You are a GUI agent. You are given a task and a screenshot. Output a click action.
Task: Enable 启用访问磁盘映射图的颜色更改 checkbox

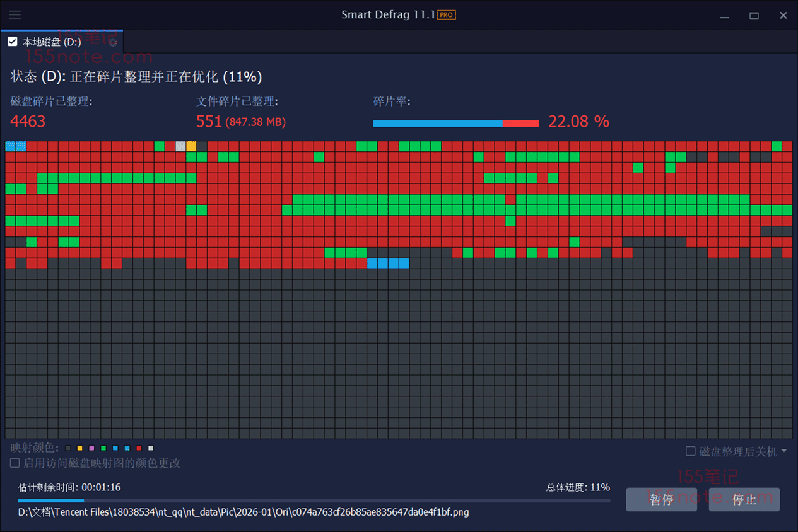15,463
